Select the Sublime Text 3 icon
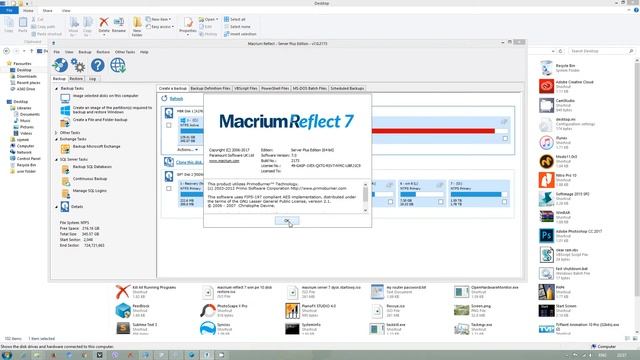The width and height of the screenshot is (640, 360). click(x=123, y=329)
